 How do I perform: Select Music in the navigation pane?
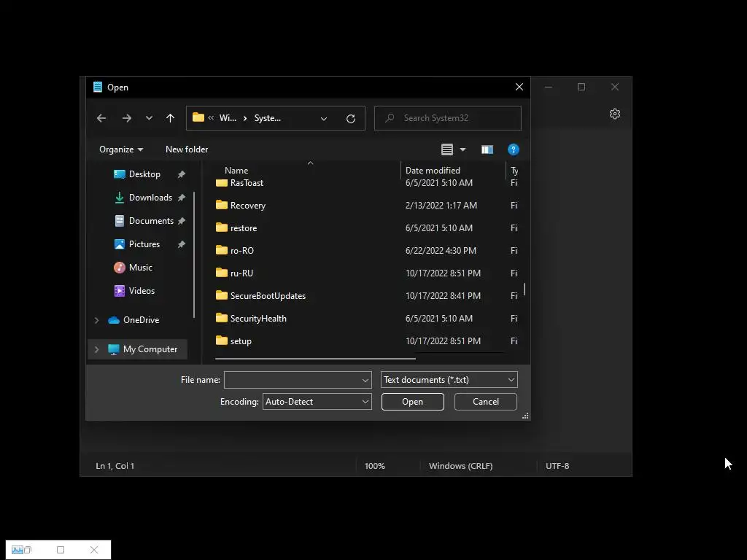141,268
